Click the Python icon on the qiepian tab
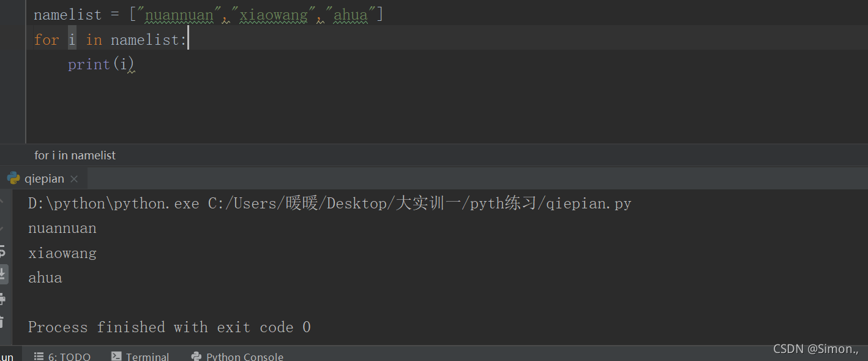The width and height of the screenshot is (868, 361). pyautogui.click(x=13, y=178)
